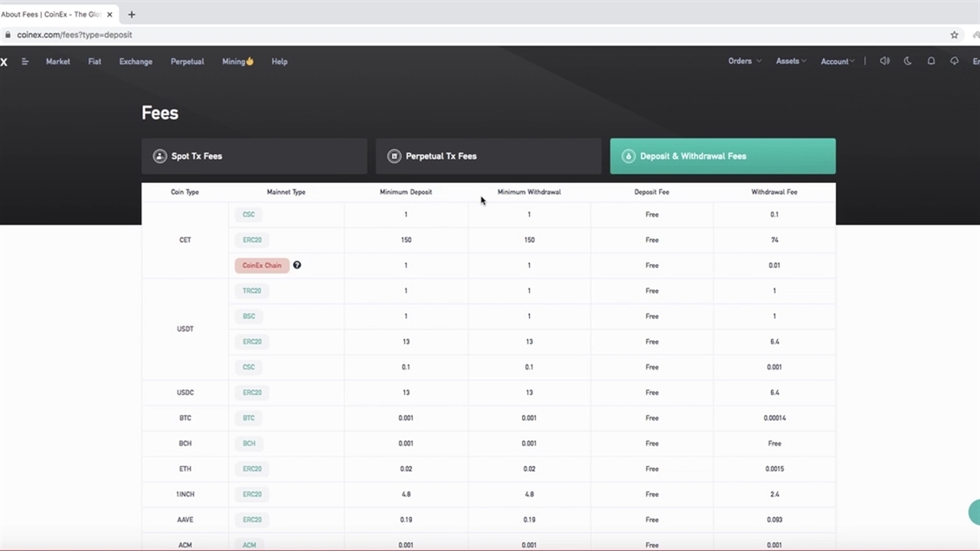The width and height of the screenshot is (980, 551).
Task: Open the hamburger menu icon
Action: point(25,61)
